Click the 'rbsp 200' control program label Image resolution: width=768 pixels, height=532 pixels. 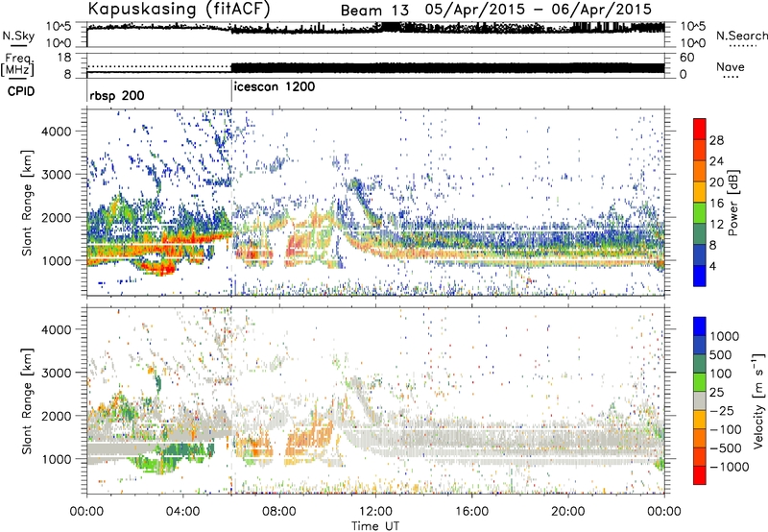[117, 95]
